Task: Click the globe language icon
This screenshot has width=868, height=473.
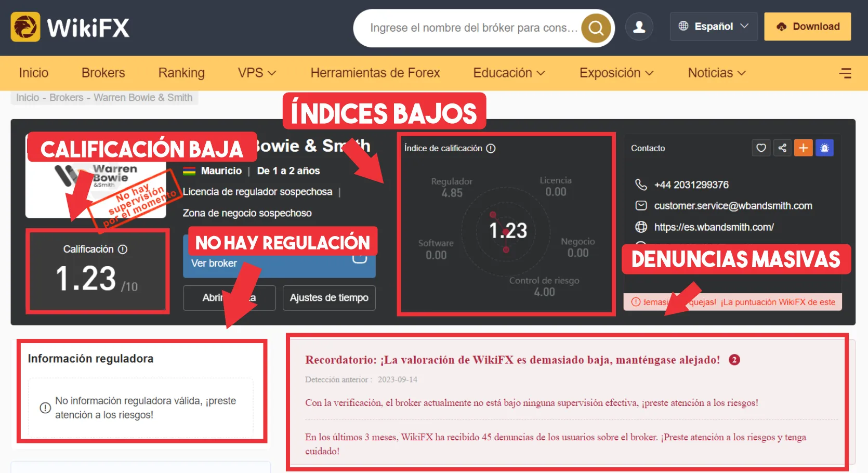Action: tap(683, 26)
